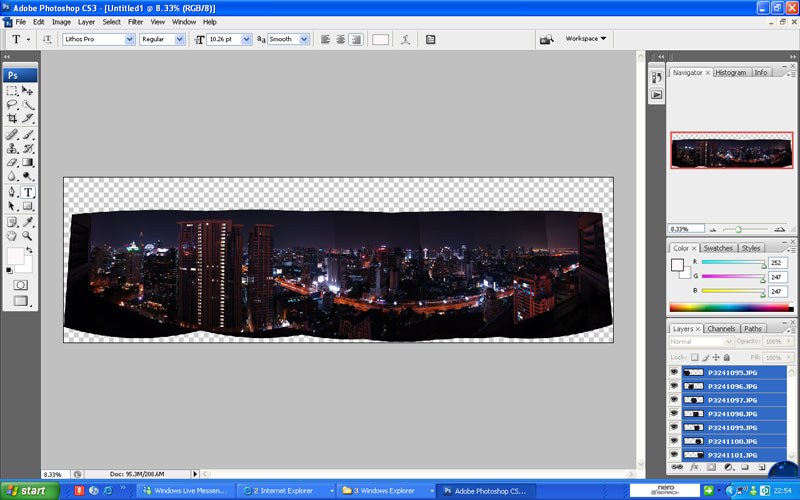This screenshot has height=500, width=800.
Task: Hide layer P3241100.JPG
Action: (x=674, y=441)
